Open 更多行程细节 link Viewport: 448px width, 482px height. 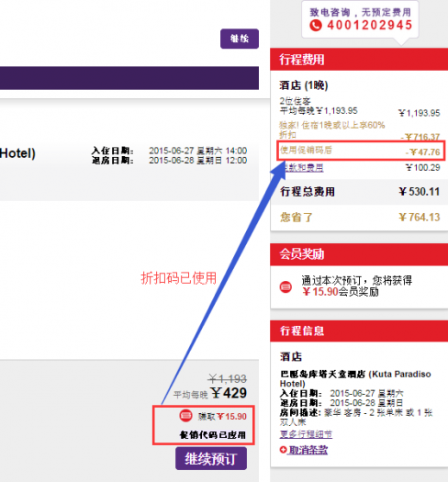point(306,434)
